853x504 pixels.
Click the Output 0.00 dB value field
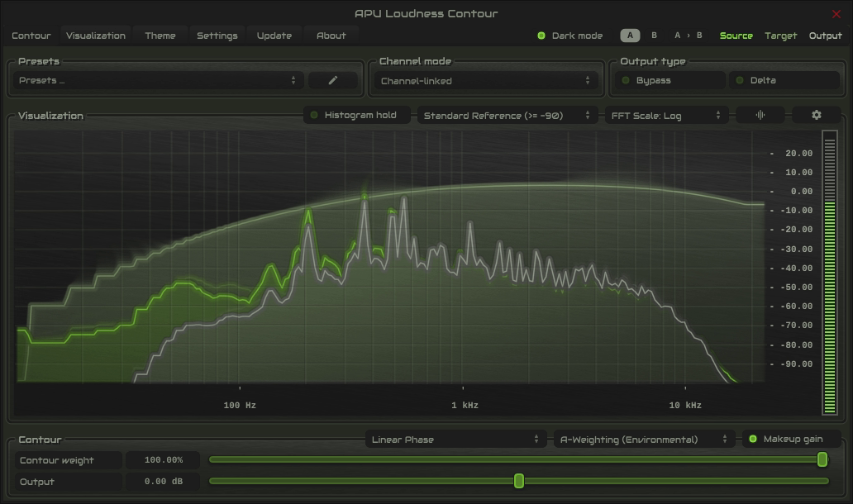[x=163, y=482]
